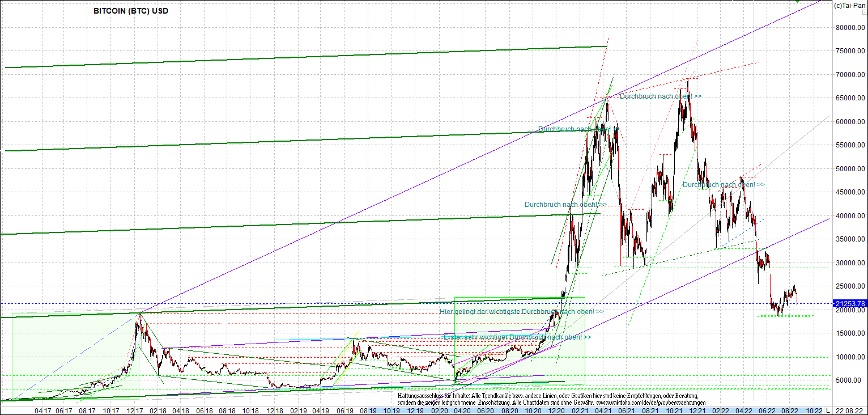Click the 04 22 date axis label
868x415 pixels.
pyautogui.click(x=743, y=410)
